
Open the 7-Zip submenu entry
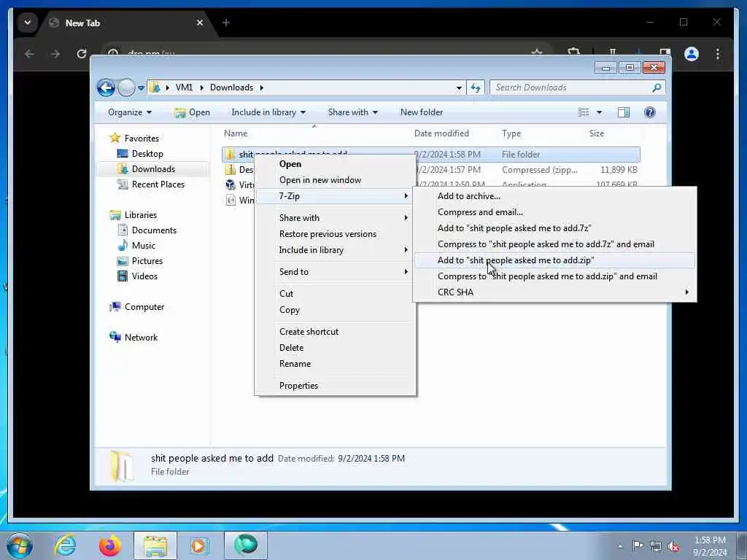click(335, 196)
